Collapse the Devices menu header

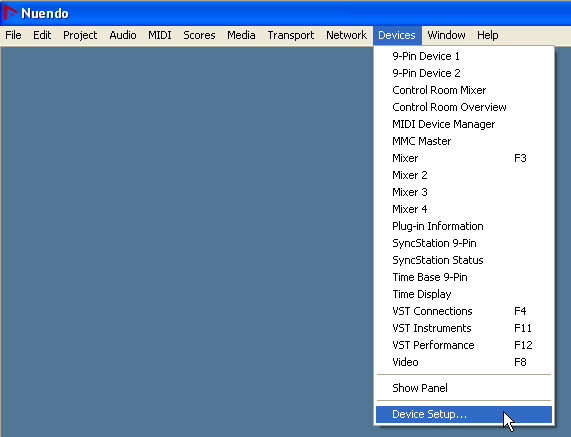pos(397,35)
